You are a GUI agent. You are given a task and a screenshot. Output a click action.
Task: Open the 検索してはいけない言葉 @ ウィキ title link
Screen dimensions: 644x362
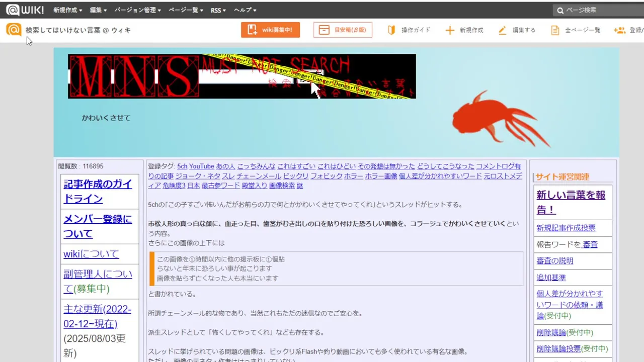(78, 30)
